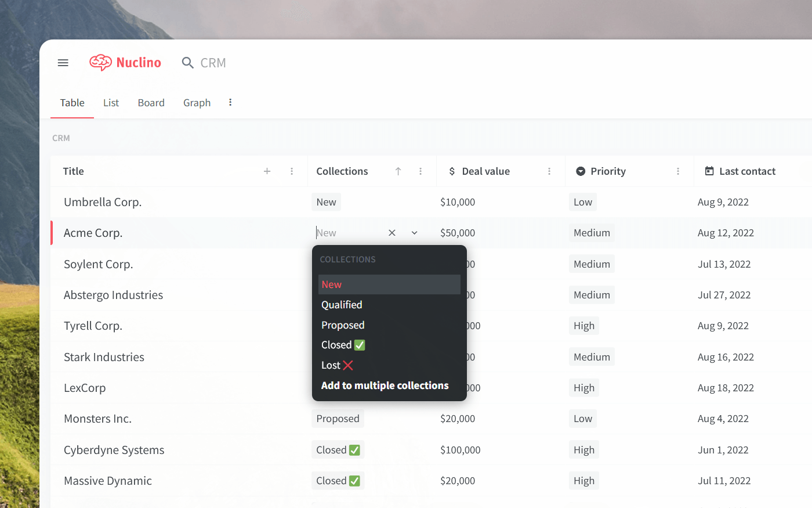
Task: Click the search magnifier icon
Action: [187, 63]
